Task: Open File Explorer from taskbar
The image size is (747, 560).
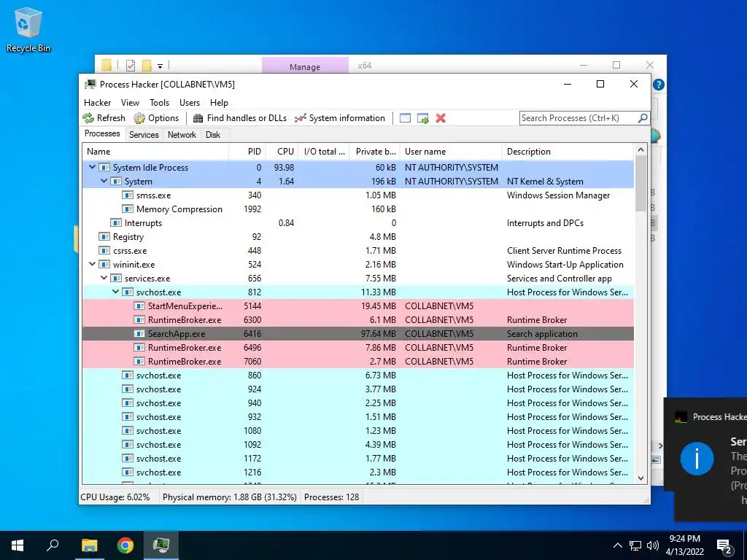Action: [x=89, y=545]
